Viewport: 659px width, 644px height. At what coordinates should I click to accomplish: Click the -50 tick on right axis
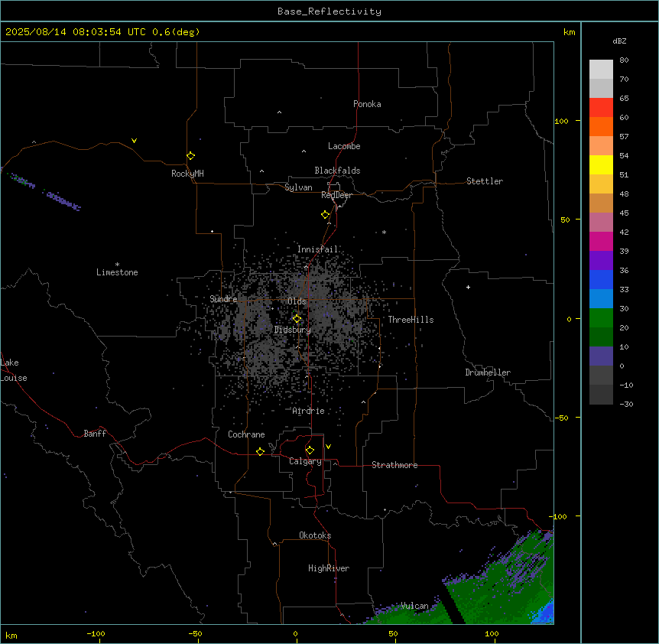(561, 418)
